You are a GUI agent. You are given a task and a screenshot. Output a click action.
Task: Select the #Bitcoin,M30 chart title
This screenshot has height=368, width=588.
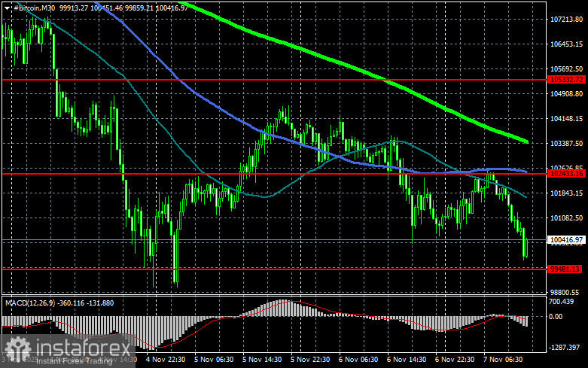point(34,8)
